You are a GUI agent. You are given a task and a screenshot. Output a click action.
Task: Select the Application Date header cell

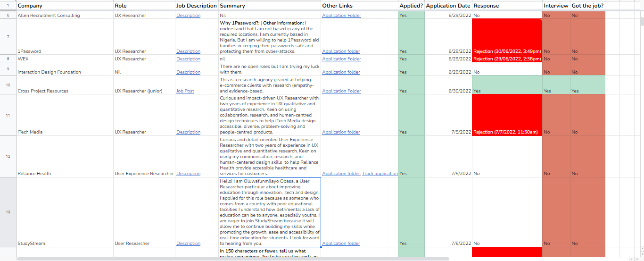[448, 6]
